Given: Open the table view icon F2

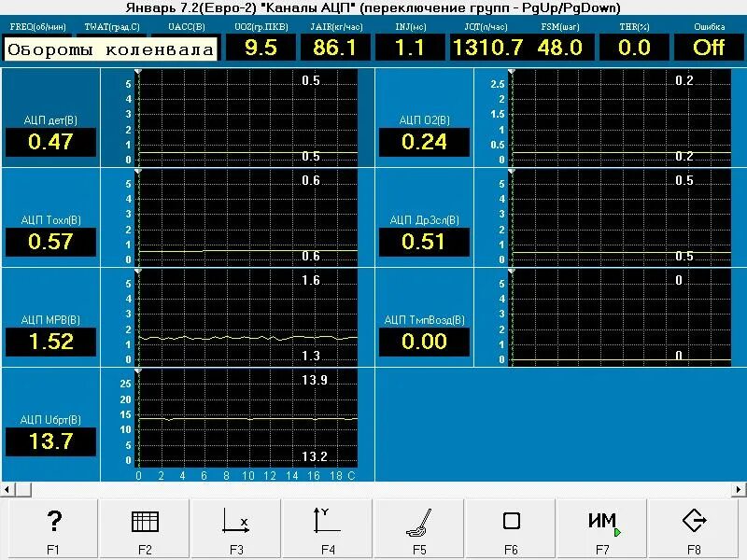Looking at the screenshot, I should pyautogui.click(x=145, y=521).
